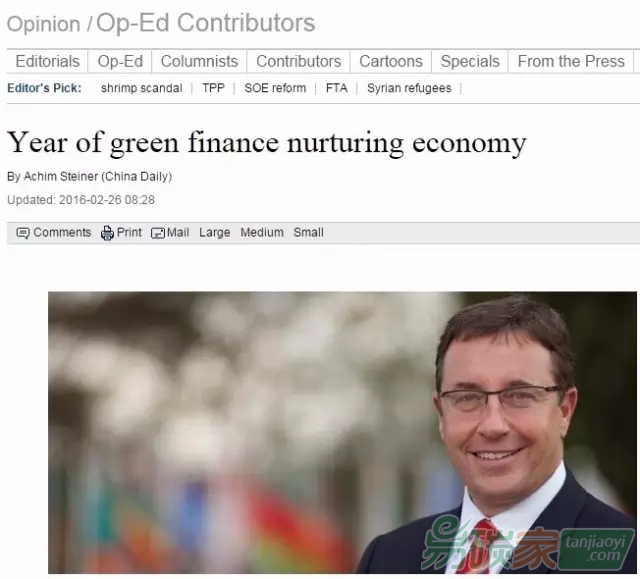The image size is (640, 579).
Task: Open the shrimp scandal editor's pick
Action: click(142, 88)
